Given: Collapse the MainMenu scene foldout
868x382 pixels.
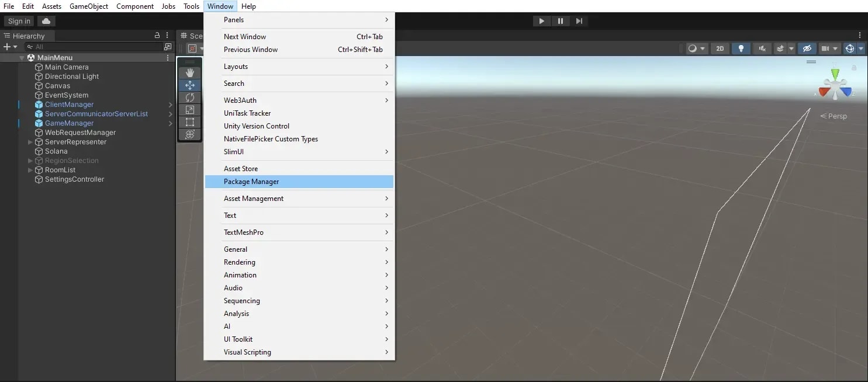Looking at the screenshot, I should coord(22,58).
